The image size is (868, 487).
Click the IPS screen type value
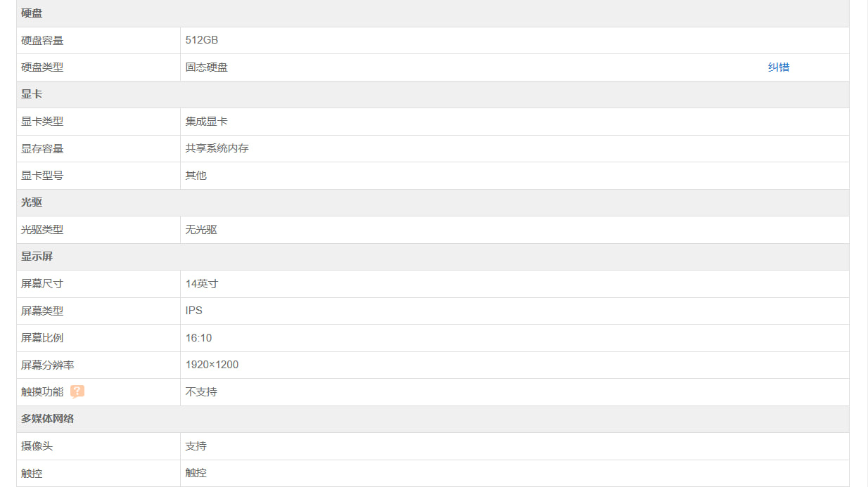(194, 311)
